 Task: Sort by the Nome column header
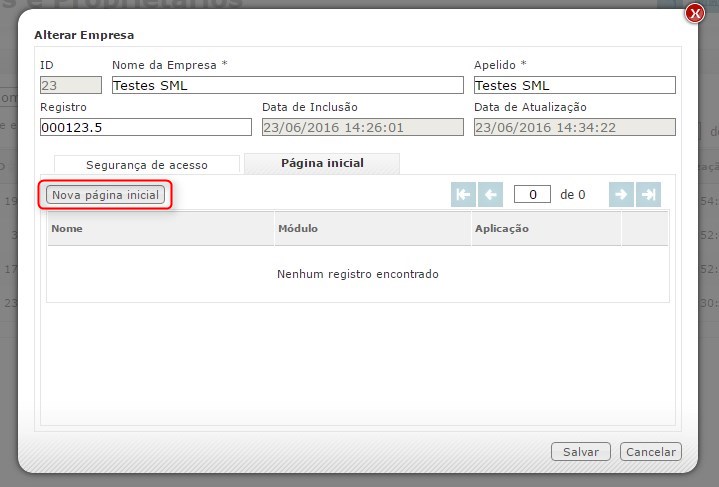(x=160, y=229)
